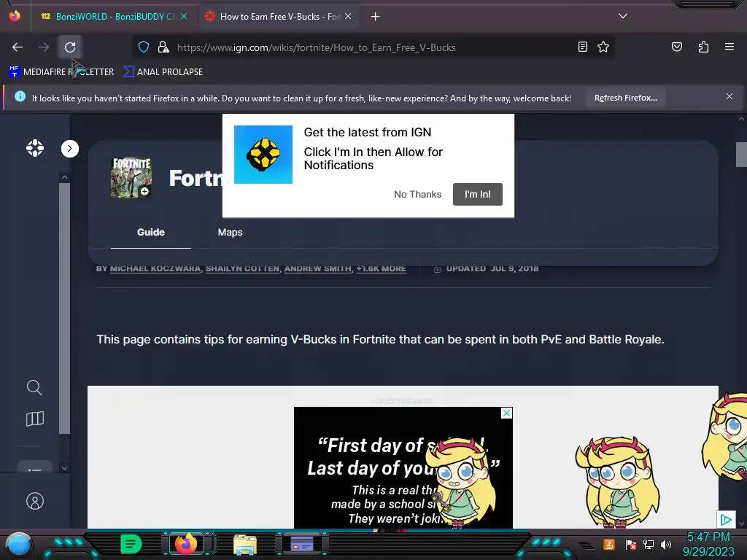Open the green notes app in taskbar

click(131, 544)
